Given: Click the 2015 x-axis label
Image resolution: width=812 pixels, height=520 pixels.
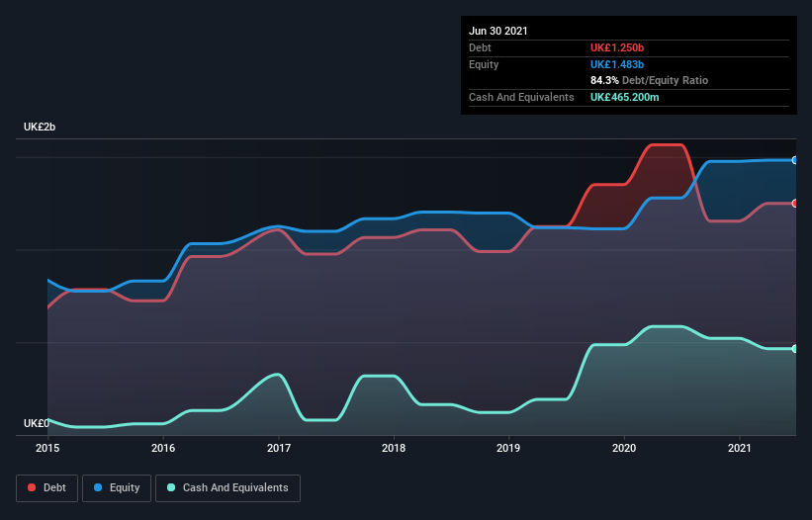Looking at the screenshot, I should [x=47, y=448].
